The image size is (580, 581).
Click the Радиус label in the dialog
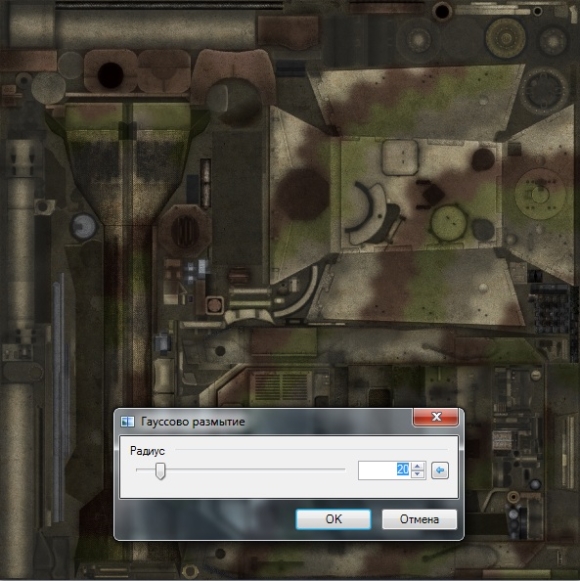tap(147, 451)
